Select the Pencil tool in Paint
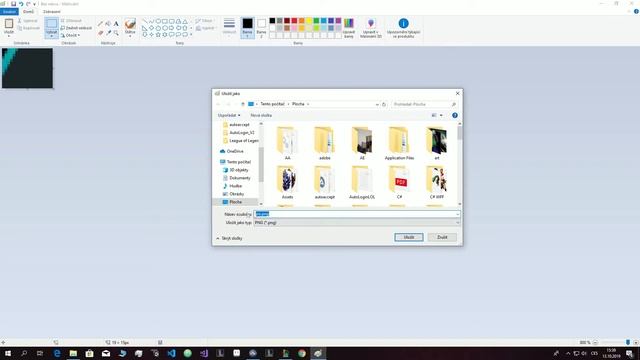Viewport: 640px width, 360px height. (100, 24)
